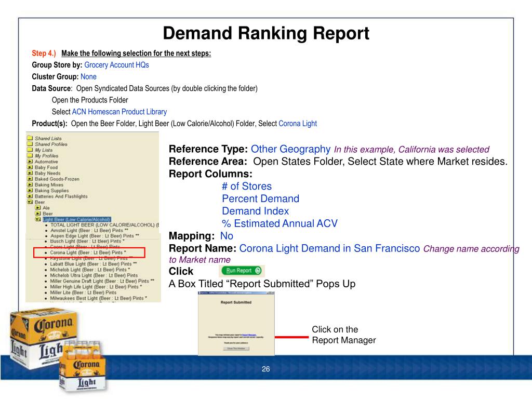Select Amstel Light Pints in product list

[89, 230]
